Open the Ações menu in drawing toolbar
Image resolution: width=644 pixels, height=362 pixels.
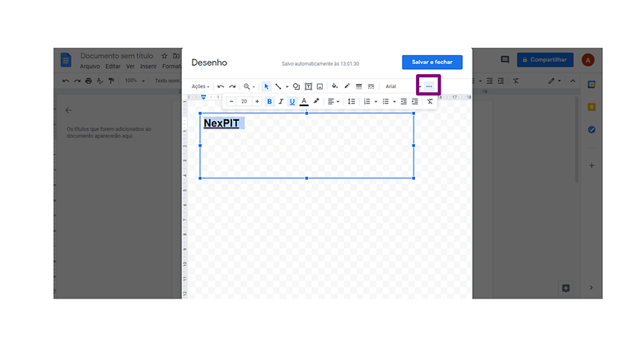[200, 86]
